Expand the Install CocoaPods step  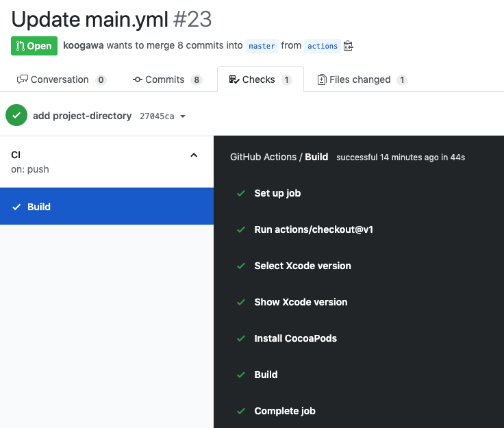(x=295, y=338)
